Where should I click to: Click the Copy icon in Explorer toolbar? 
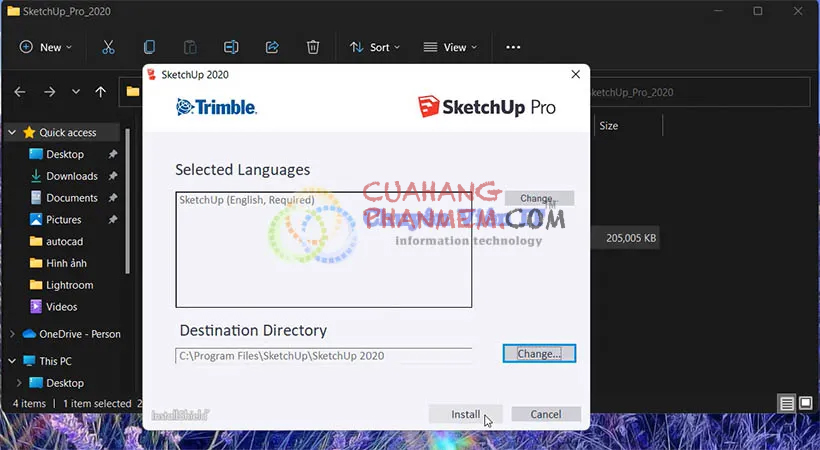(x=149, y=47)
